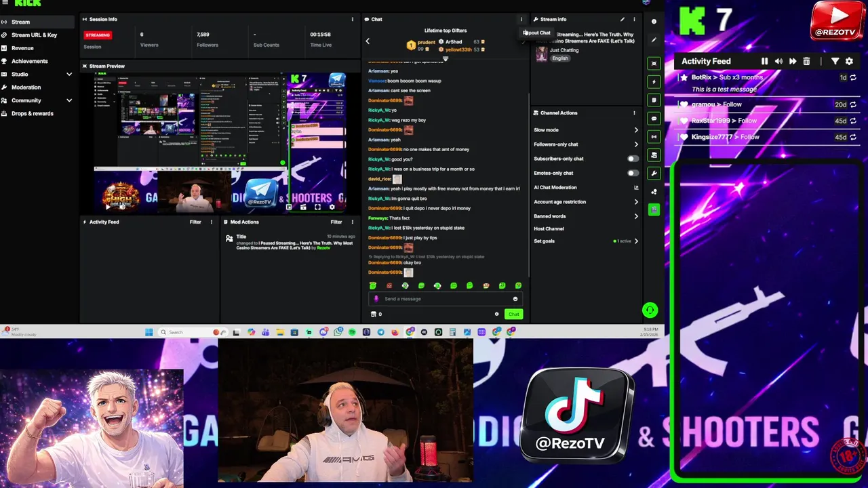Click Host Channel action

click(549, 229)
